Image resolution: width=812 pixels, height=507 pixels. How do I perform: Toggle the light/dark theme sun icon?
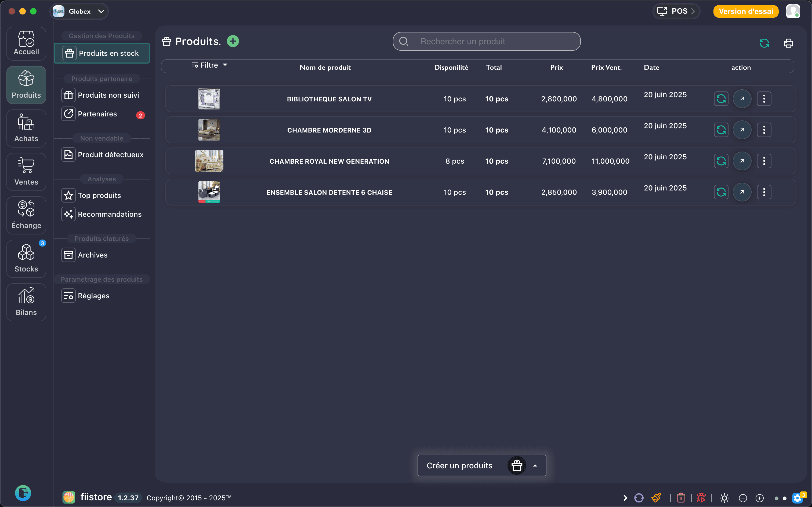[724, 498]
